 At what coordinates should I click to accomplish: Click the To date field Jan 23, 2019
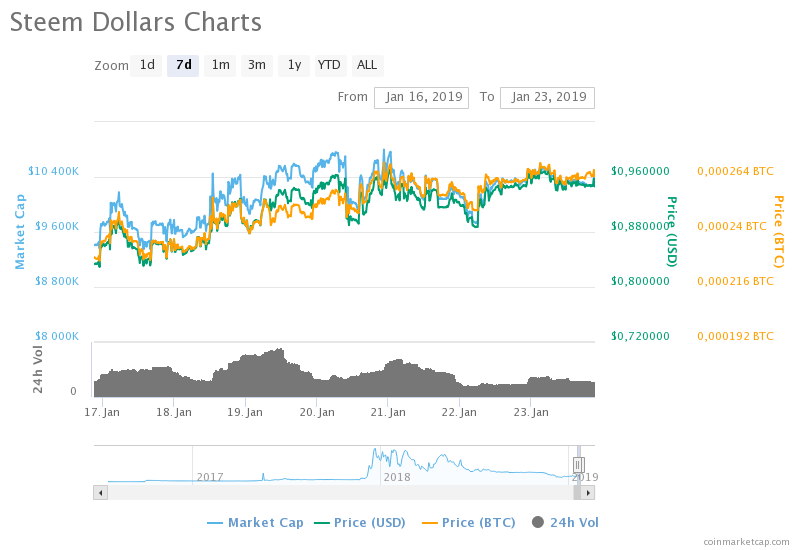(x=547, y=97)
